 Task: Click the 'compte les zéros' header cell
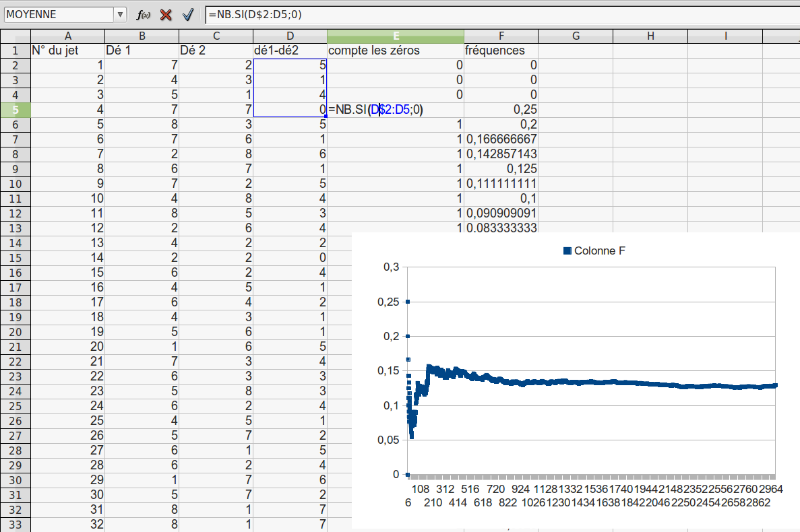[396, 51]
